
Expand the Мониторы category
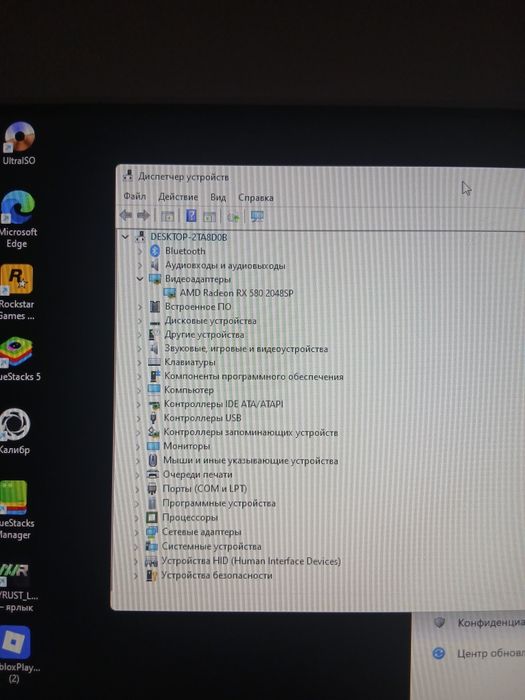pos(138,446)
